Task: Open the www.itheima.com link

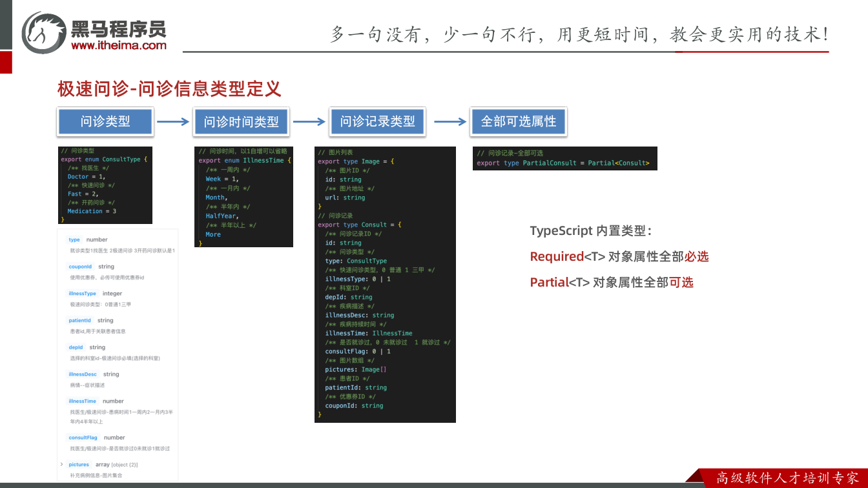Action: pos(119,45)
